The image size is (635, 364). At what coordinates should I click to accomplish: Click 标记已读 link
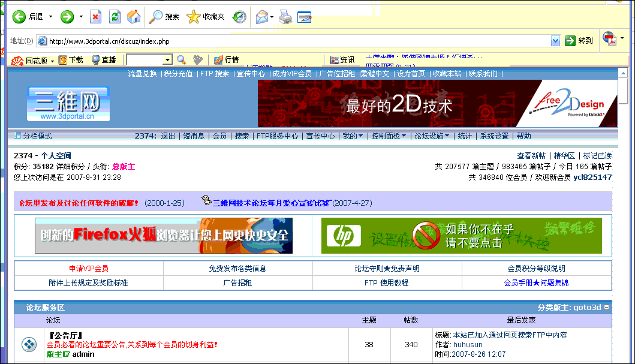597,156
